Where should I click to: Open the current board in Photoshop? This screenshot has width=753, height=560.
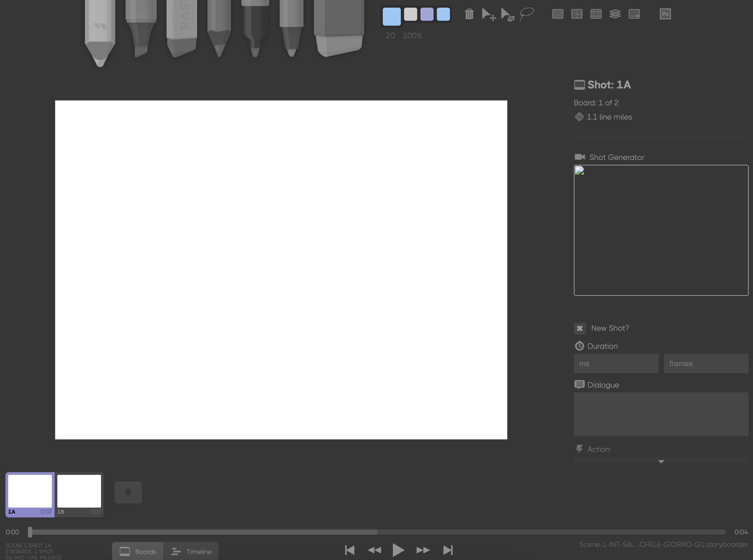665,14
